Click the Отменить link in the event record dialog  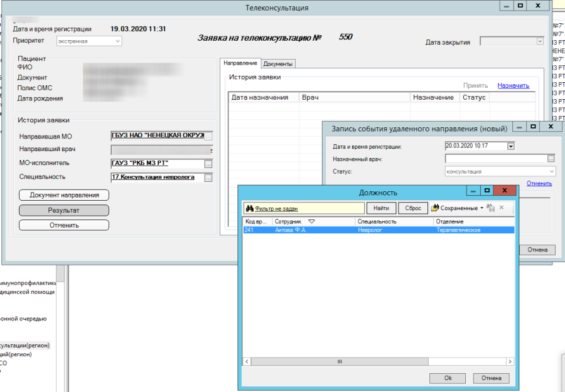pos(539,183)
